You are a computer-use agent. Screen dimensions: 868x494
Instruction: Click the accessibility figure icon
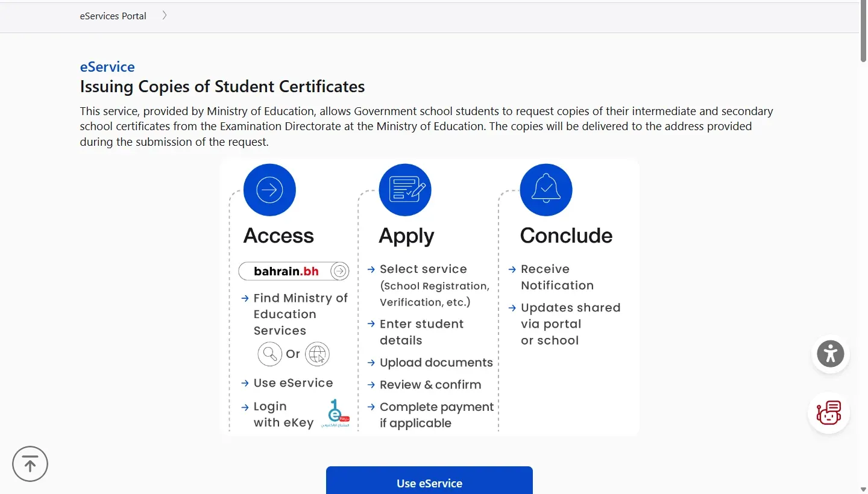831,354
